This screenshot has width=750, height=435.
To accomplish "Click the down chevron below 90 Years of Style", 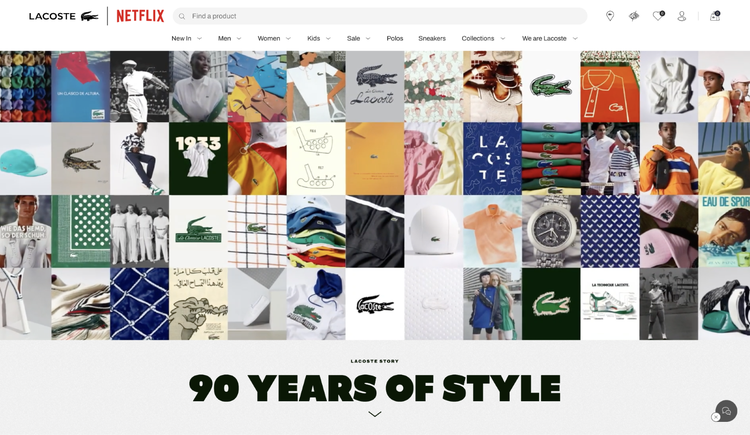I will (375, 414).
